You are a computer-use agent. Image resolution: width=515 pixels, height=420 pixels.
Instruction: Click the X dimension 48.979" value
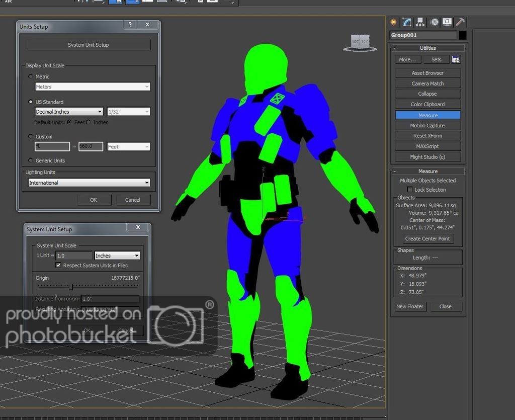(x=417, y=276)
